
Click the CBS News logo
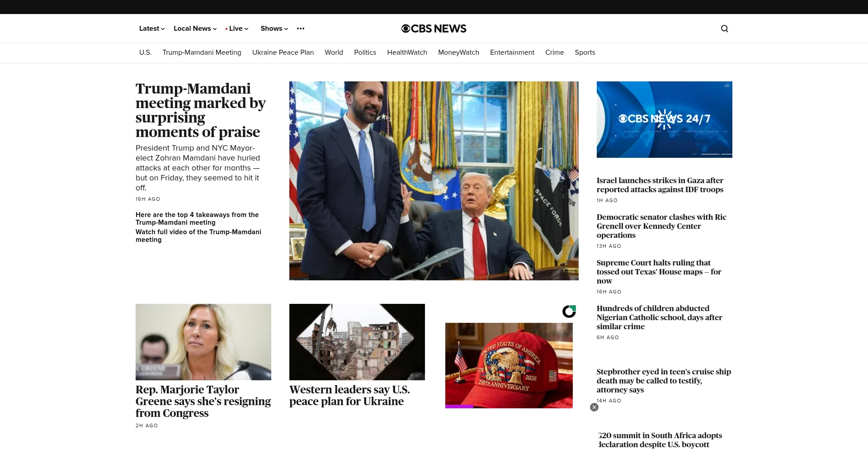[434, 28]
